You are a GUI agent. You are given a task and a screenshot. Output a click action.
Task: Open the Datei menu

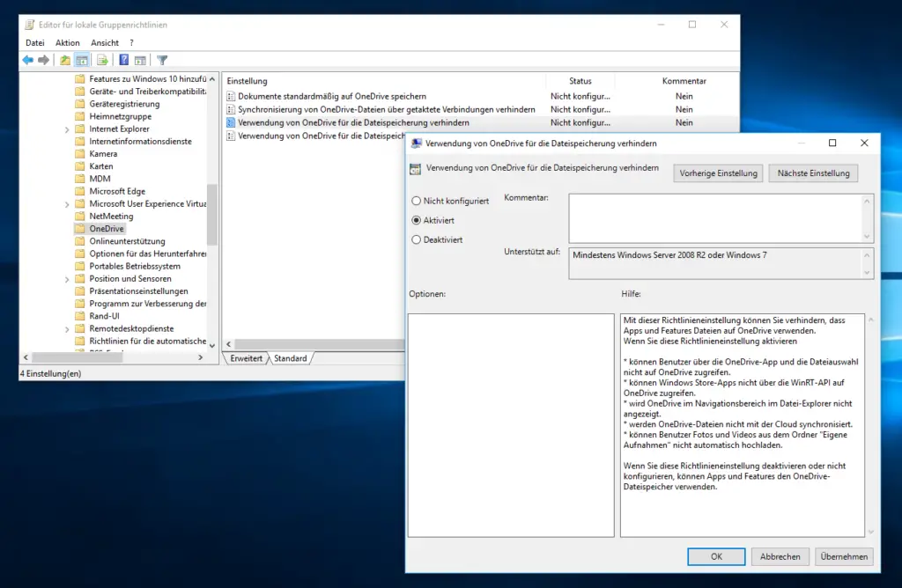pyautogui.click(x=35, y=42)
